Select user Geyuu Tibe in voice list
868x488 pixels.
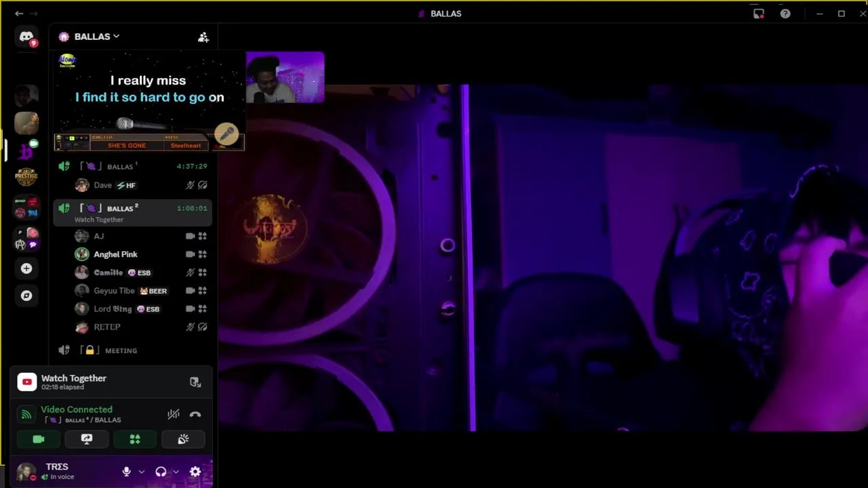(x=141, y=291)
